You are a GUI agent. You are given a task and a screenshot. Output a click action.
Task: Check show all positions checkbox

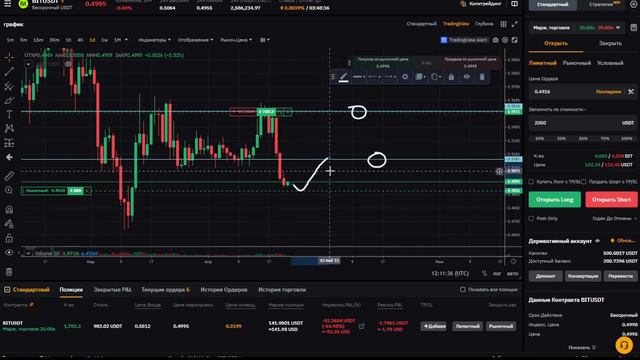(462, 289)
